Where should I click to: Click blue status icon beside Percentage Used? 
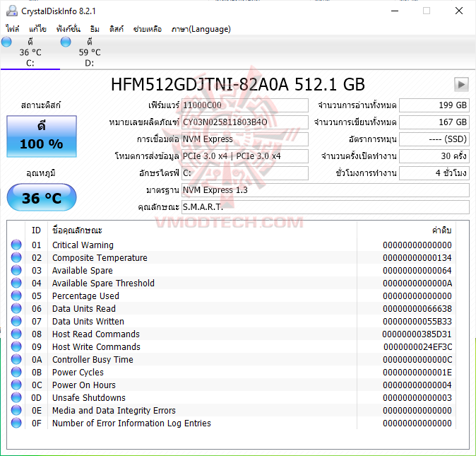tap(16, 296)
